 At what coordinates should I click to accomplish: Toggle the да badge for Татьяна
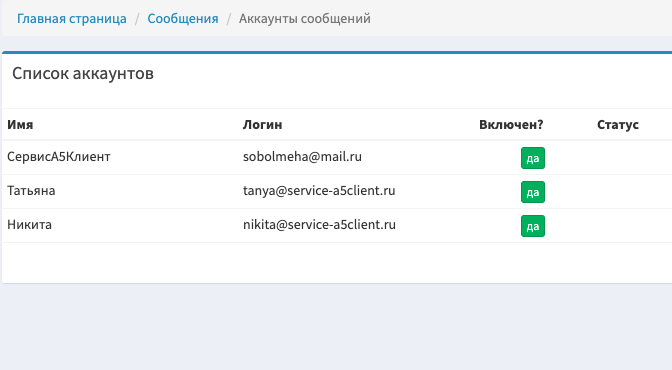click(533, 192)
